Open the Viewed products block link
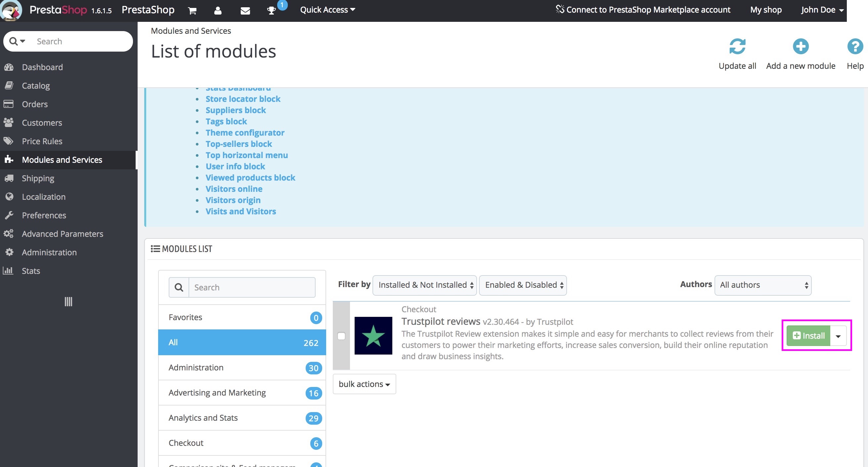The width and height of the screenshot is (868, 467). click(x=250, y=178)
